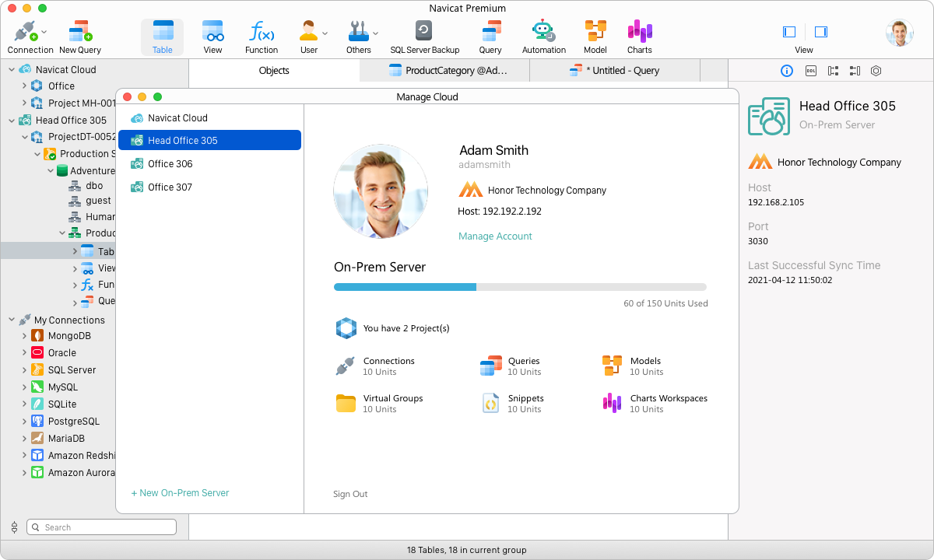This screenshot has height=560, width=934.
Task: Click the Queries icon in Manage Cloud
Action: pos(491,366)
